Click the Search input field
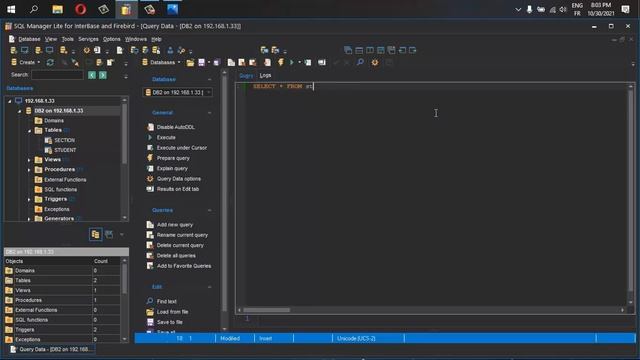The image size is (640, 360). pyautogui.click(x=57, y=75)
